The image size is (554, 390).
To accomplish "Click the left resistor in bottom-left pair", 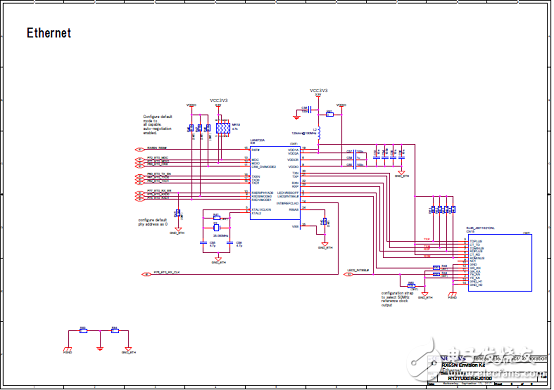I will coord(83,331).
